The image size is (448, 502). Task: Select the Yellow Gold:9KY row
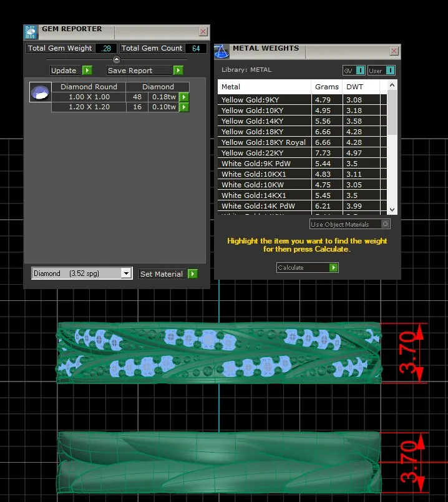pos(302,100)
